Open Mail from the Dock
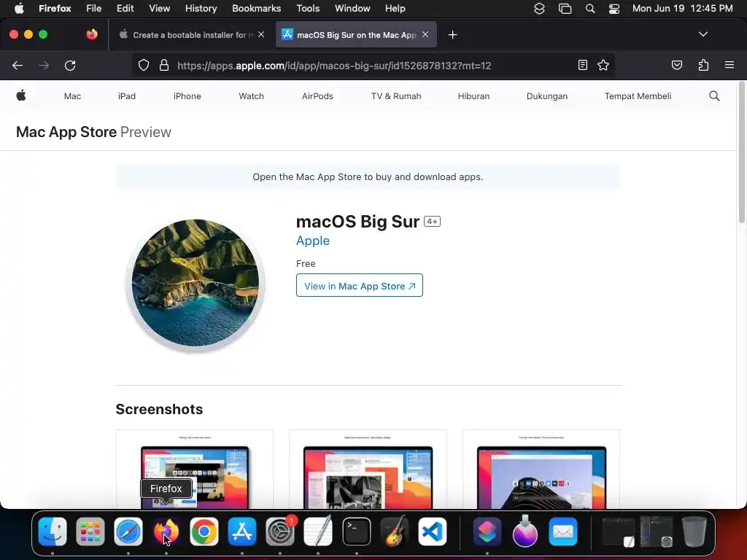 (563, 532)
